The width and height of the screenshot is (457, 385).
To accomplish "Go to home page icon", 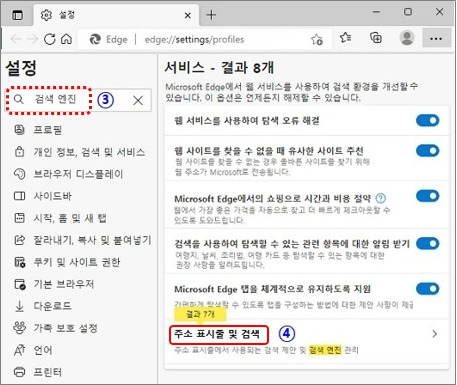I will 66,39.
